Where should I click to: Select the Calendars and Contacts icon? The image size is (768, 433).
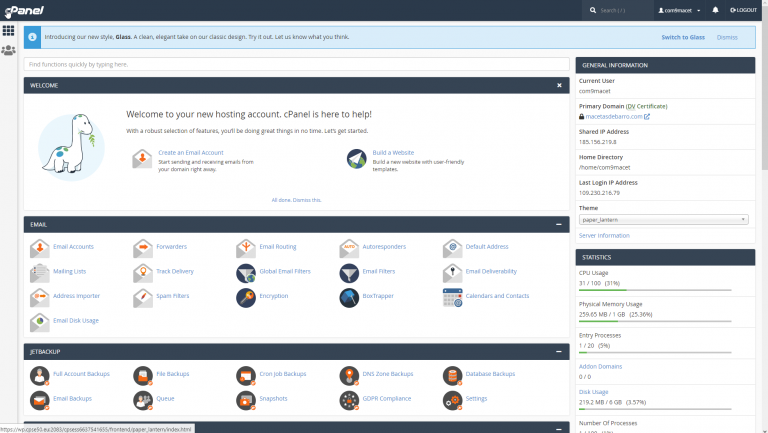[x=452, y=297]
